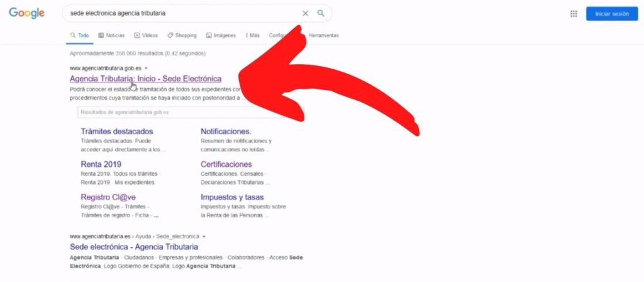This screenshot has height=282, width=644.
Task: Open Agencia Tributaria: Inicio - Sede Electrónica result
Action: tap(145, 79)
